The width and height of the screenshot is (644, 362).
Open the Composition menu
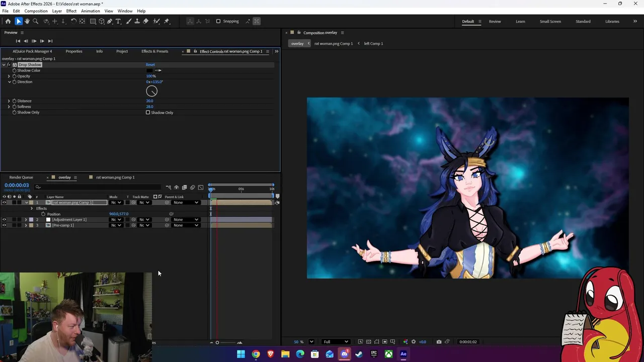[x=36, y=11]
